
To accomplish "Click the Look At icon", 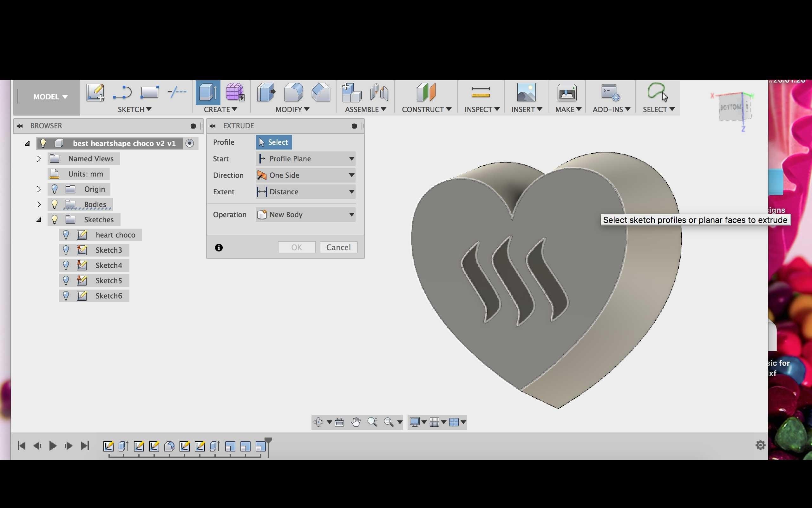I will (x=339, y=422).
